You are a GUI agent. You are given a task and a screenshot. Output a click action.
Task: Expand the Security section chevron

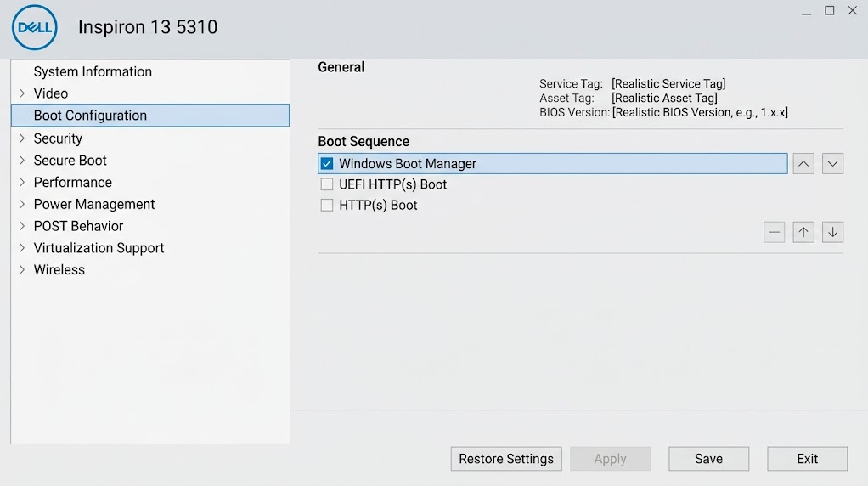(x=22, y=138)
